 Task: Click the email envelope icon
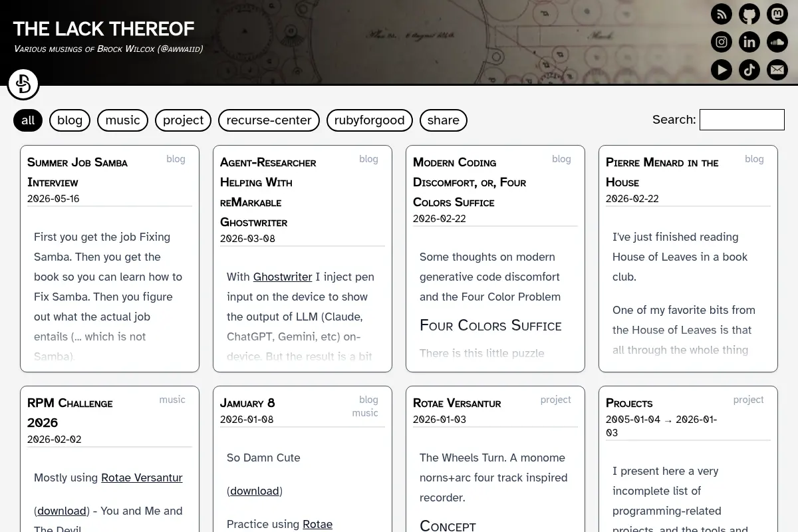pyautogui.click(x=777, y=70)
